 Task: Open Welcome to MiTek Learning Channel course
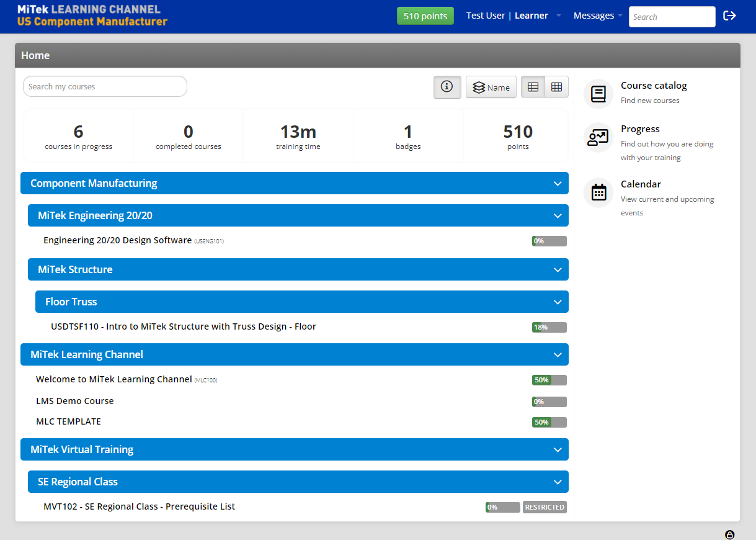click(x=113, y=379)
